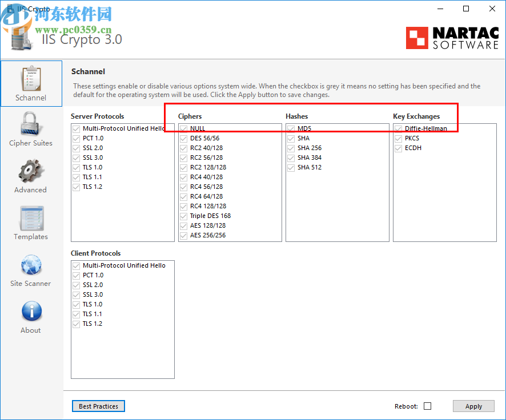Toggle client TLS 1.1 checkbox
506x420 pixels.
click(x=76, y=314)
